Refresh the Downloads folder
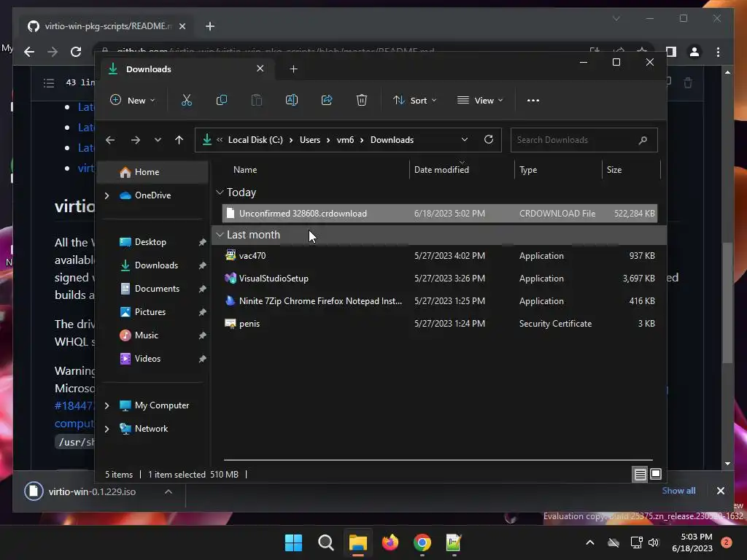 pyautogui.click(x=488, y=139)
